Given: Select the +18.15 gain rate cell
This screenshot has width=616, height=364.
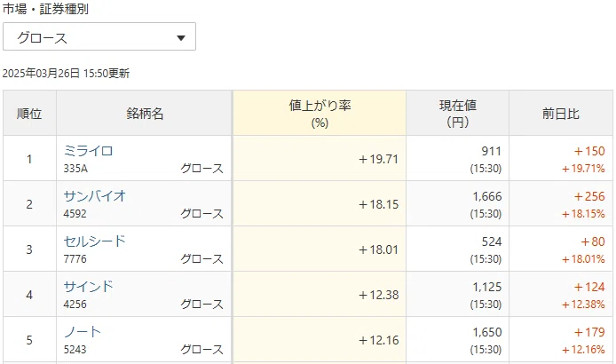Looking at the screenshot, I should pos(320,204).
